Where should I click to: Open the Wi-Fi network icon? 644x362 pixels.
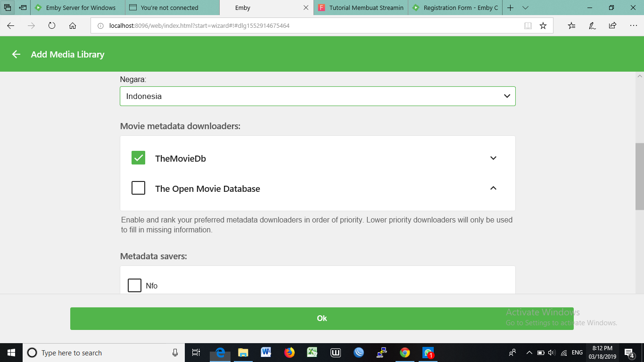[564, 353]
